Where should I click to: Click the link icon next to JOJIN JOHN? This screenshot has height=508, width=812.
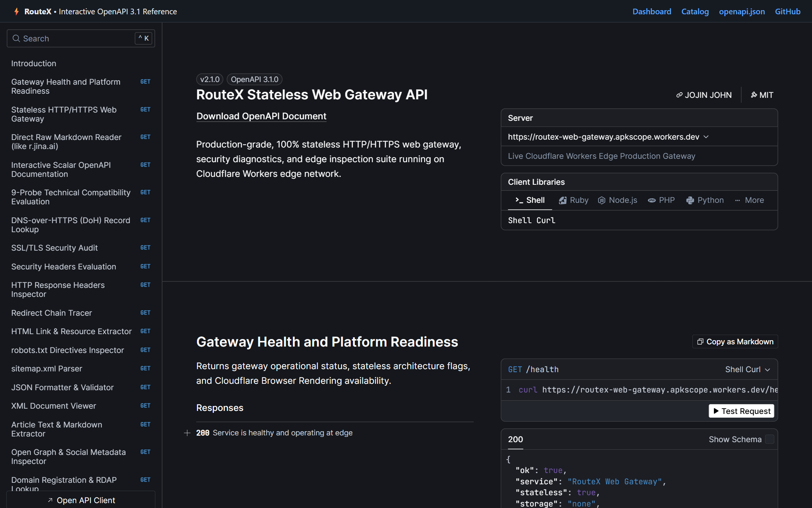tap(679, 95)
